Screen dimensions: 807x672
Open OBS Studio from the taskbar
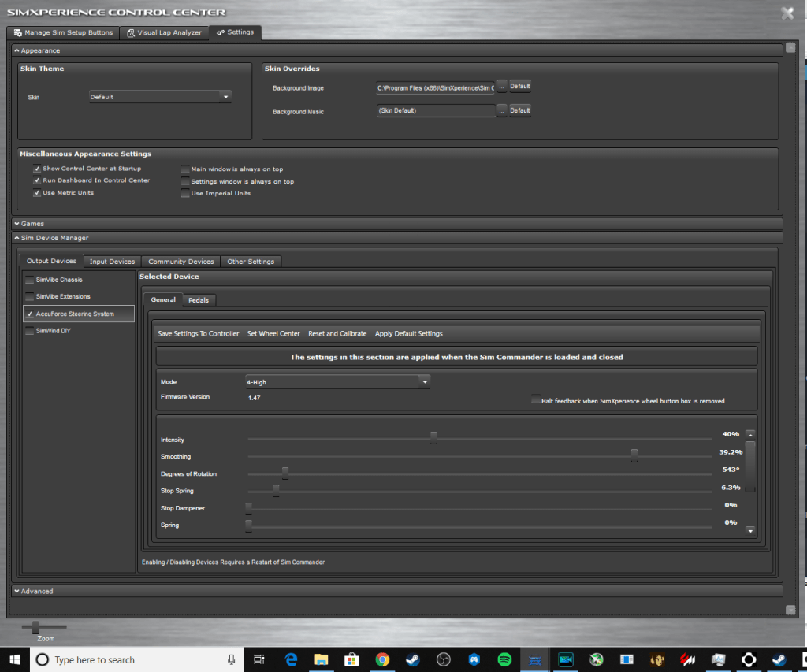[x=443, y=659]
